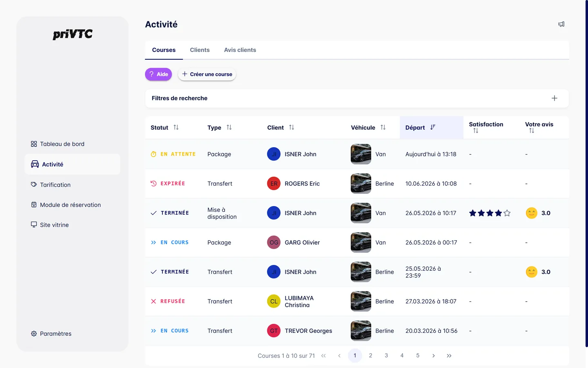Open vehicle thumbnail for TREVOR Georges course
Image resolution: width=588 pixels, height=368 pixels.
(x=361, y=331)
